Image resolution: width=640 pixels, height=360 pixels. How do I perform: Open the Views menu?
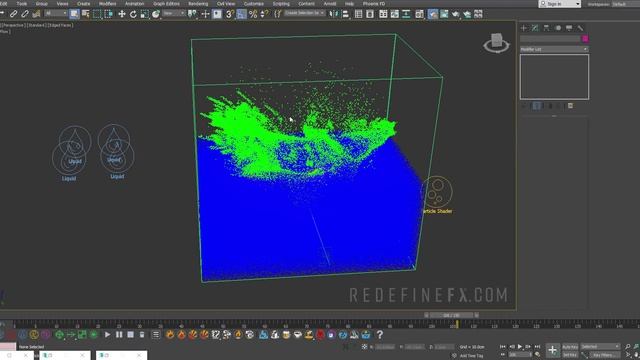click(x=62, y=4)
